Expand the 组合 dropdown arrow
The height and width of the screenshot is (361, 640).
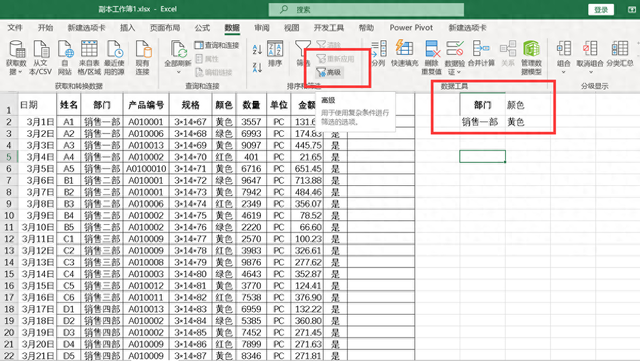pyautogui.click(x=564, y=72)
